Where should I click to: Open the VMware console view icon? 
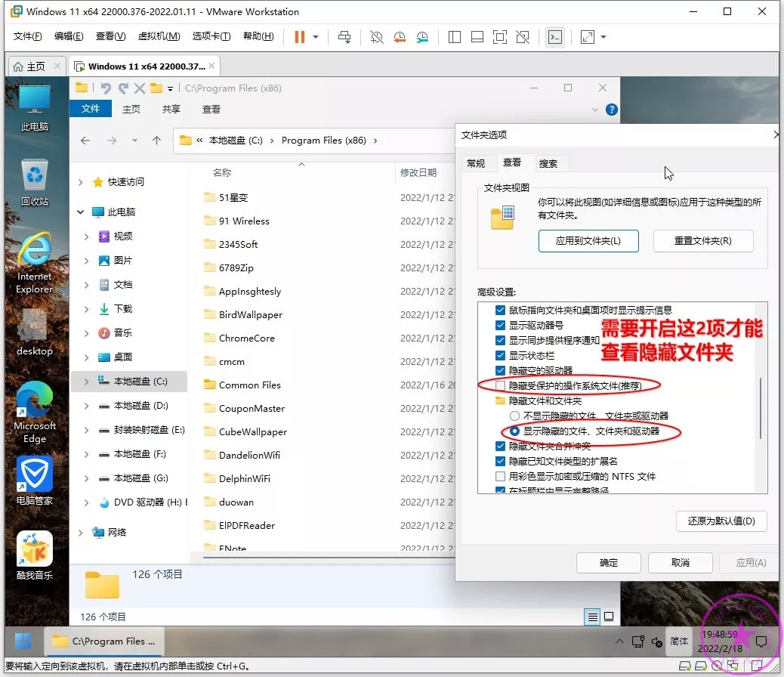[x=554, y=37]
